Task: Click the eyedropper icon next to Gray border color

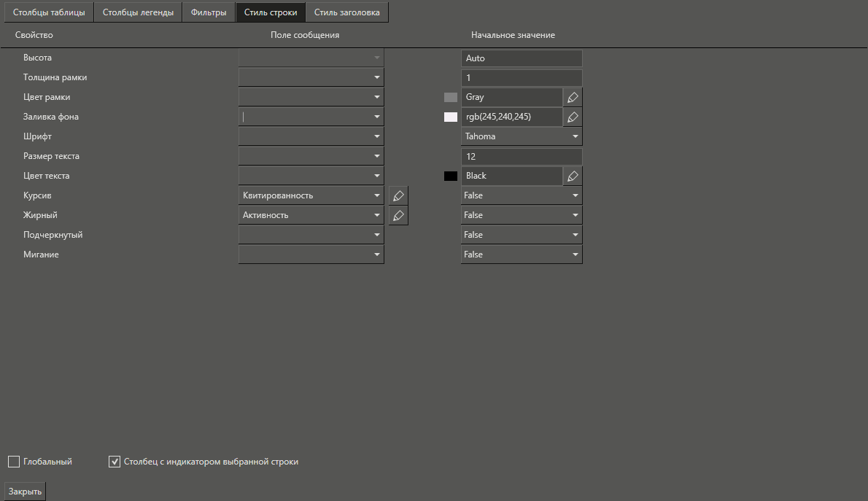Action: click(x=573, y=97)
